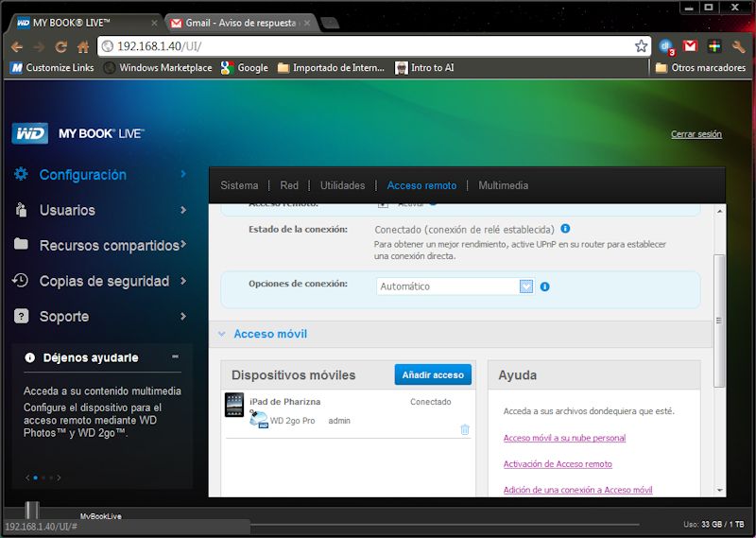Minimize the Déjenos ayudarle panel

coord(175,356)
